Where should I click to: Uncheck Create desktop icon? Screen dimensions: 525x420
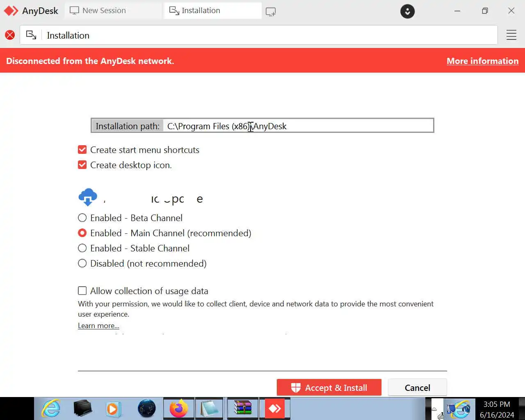coord(82,165)
